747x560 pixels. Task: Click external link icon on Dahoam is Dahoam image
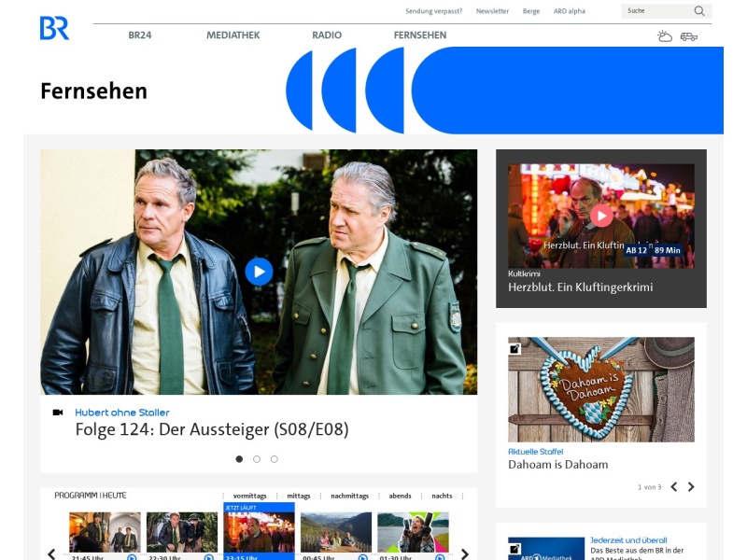click(514, 349)
